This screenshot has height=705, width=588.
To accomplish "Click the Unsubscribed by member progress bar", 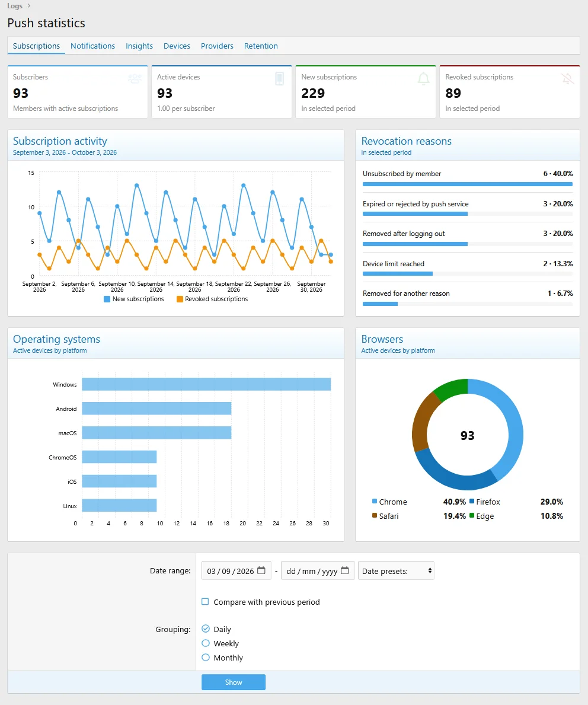I will point(468,184).
